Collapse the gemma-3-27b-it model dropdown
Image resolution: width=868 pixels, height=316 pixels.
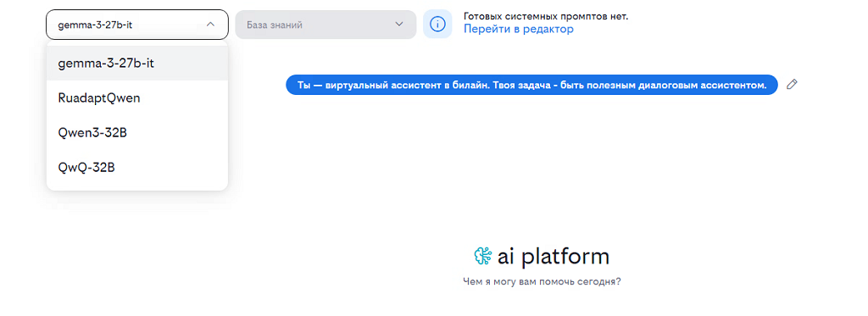137,25
